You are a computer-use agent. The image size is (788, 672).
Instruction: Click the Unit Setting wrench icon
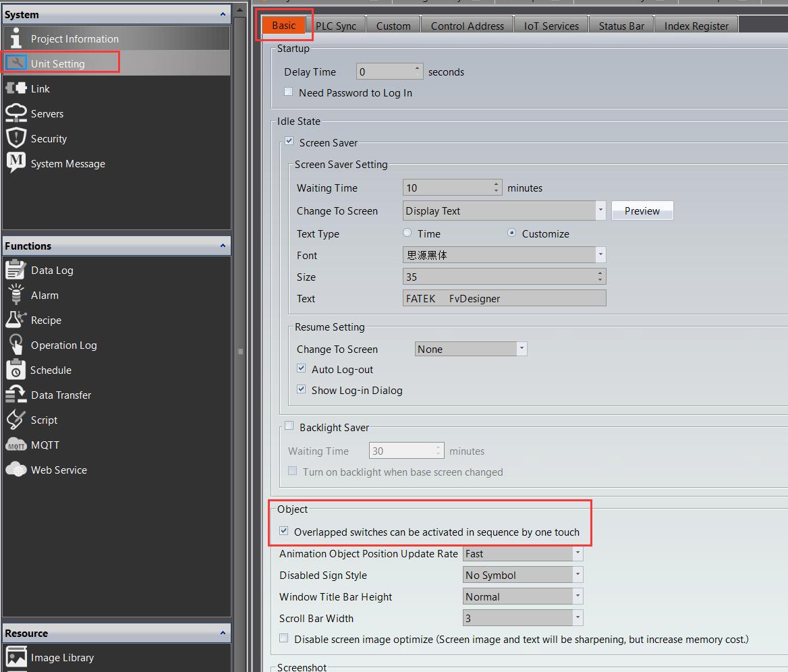tap(16, 63)
